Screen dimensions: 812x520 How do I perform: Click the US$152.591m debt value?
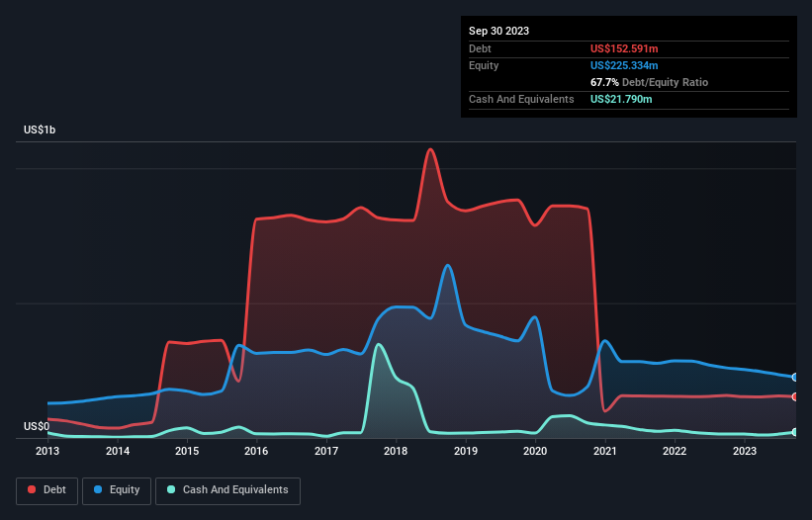(x=624, y=48)
